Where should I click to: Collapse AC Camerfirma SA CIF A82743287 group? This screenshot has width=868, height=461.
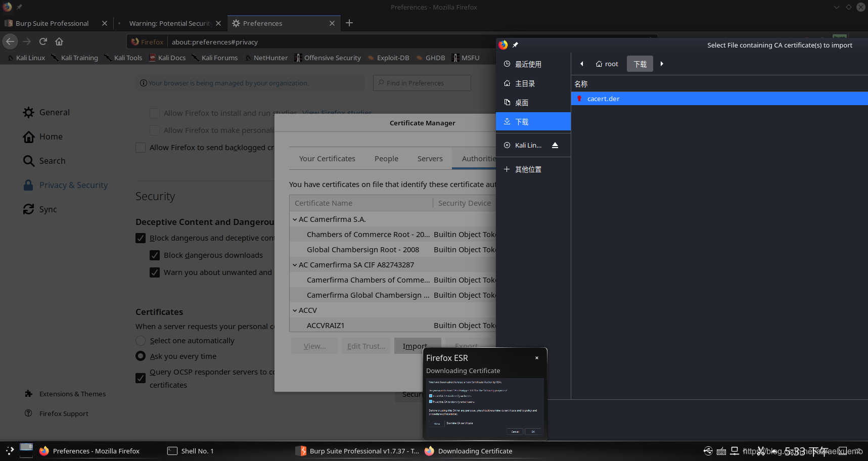(295, 265)
